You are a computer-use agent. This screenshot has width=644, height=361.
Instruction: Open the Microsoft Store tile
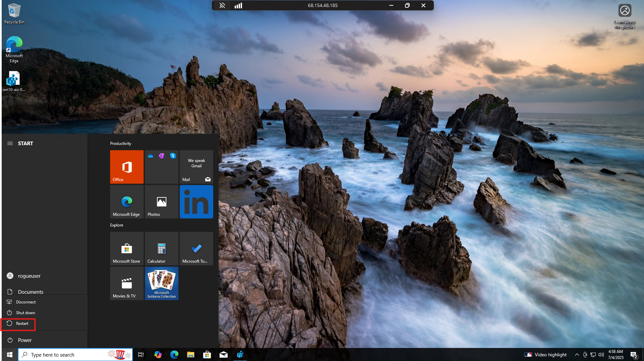[x=127, y=249]
